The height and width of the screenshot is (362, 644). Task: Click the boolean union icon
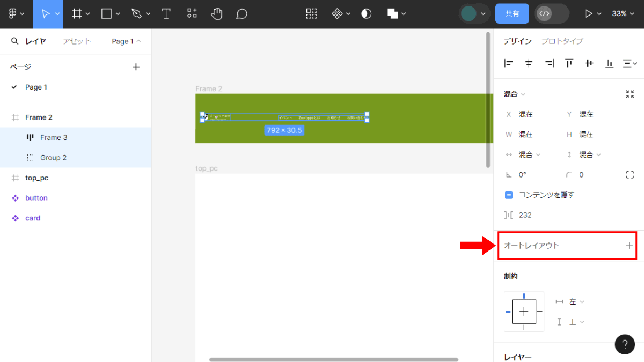coord(393,14)
